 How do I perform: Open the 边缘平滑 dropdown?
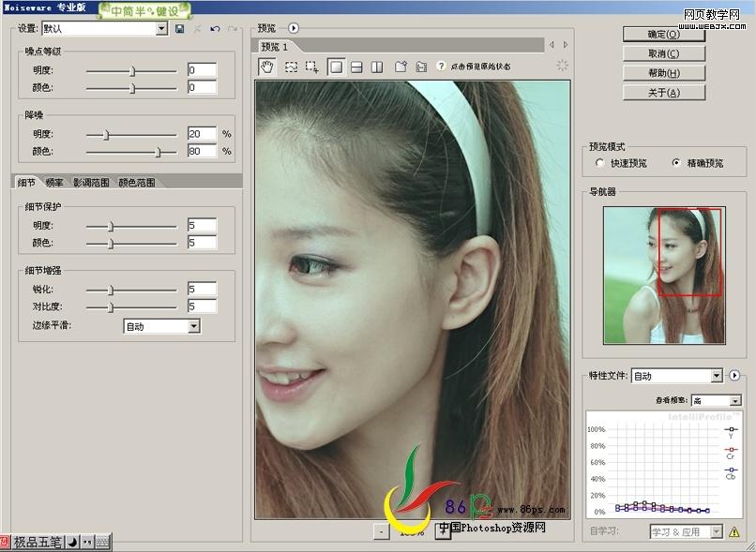[x=194, y=326]
